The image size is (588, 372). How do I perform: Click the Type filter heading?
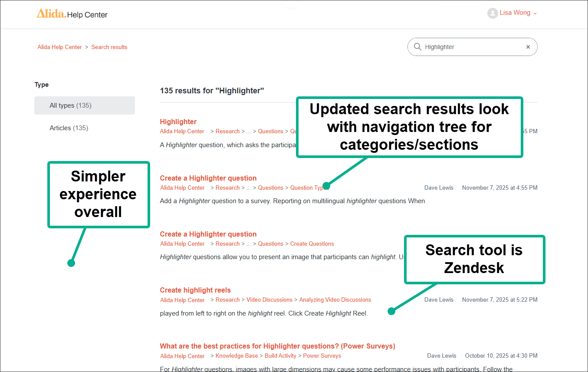click(42, 85)
